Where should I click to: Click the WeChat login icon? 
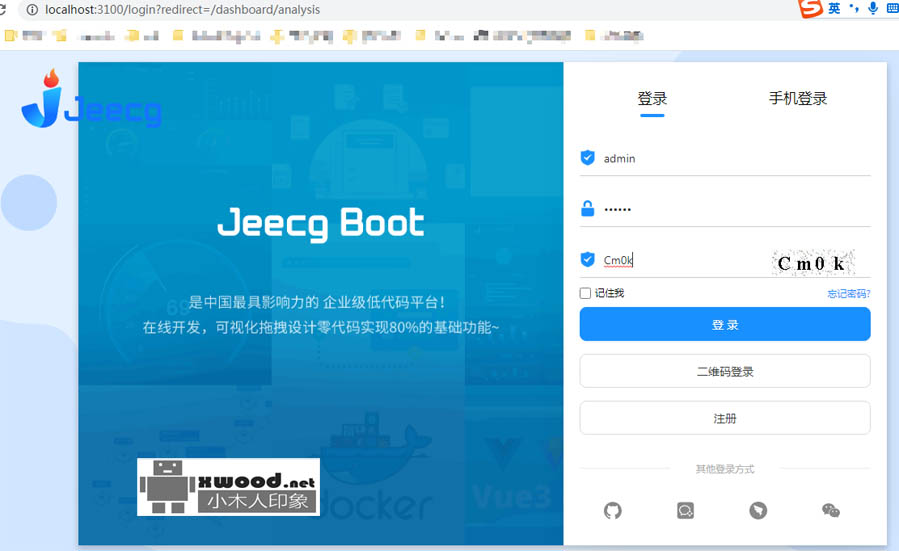click(x=830, y=510)
